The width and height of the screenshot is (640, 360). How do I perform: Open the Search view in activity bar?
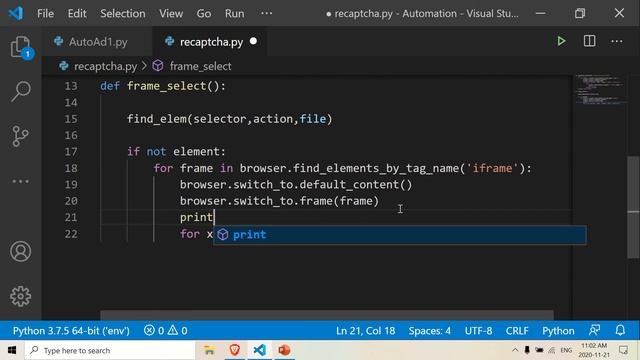tap(20, 91)
